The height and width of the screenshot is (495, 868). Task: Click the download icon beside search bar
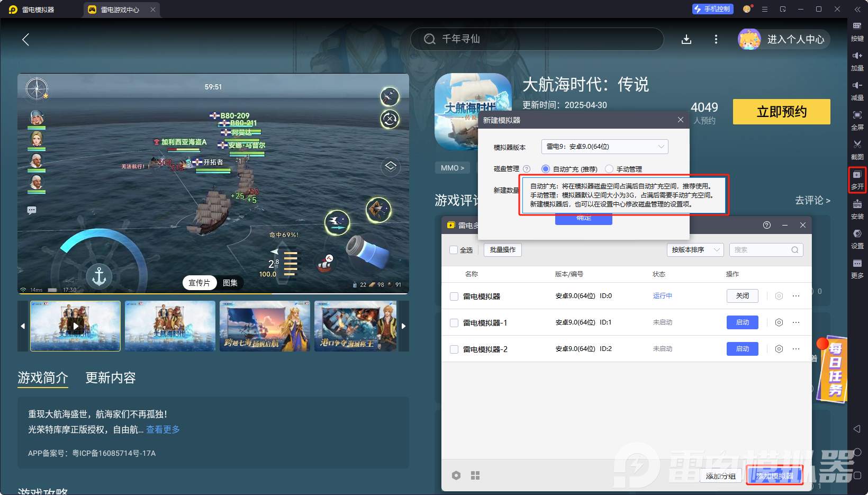coord(686,39)
